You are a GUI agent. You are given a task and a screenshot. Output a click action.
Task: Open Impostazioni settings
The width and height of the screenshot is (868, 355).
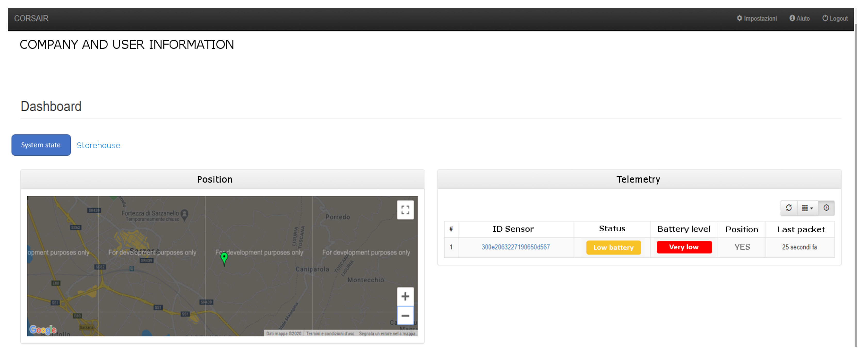click(756, 19)
